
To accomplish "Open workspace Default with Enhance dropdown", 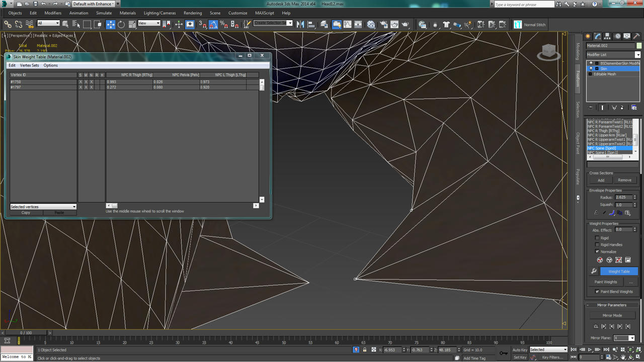I will pyautogui.click(x=95, y=4).
